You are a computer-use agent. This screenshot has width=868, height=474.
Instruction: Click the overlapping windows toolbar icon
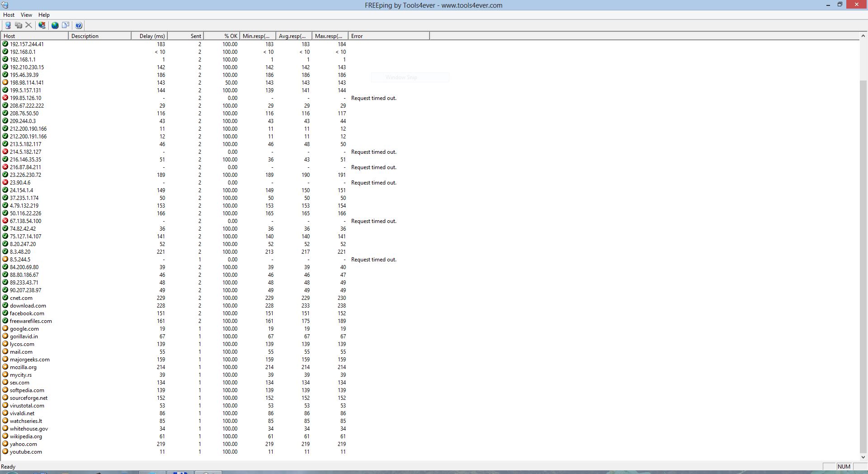pyautogui.click(x=66, y=25)
